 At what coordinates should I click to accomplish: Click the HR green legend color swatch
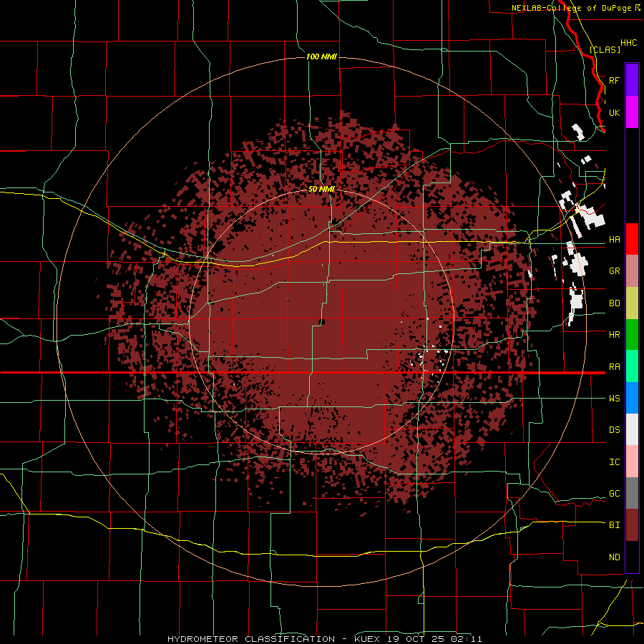632,335
